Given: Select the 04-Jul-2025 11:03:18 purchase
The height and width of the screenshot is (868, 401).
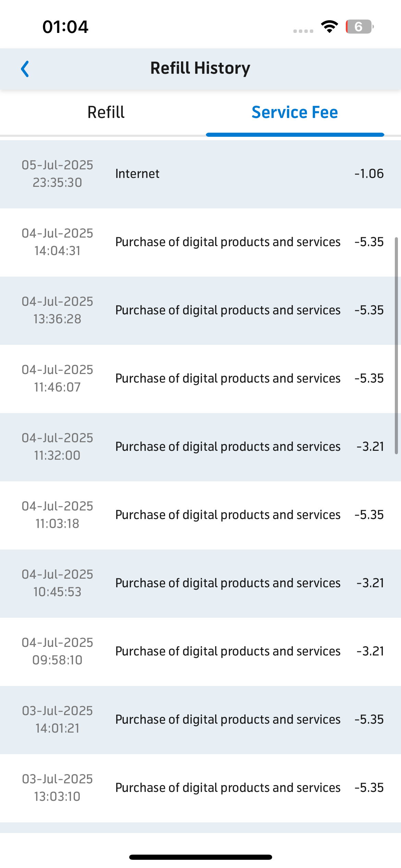Looking at the screenshot, I should point(200,515).
